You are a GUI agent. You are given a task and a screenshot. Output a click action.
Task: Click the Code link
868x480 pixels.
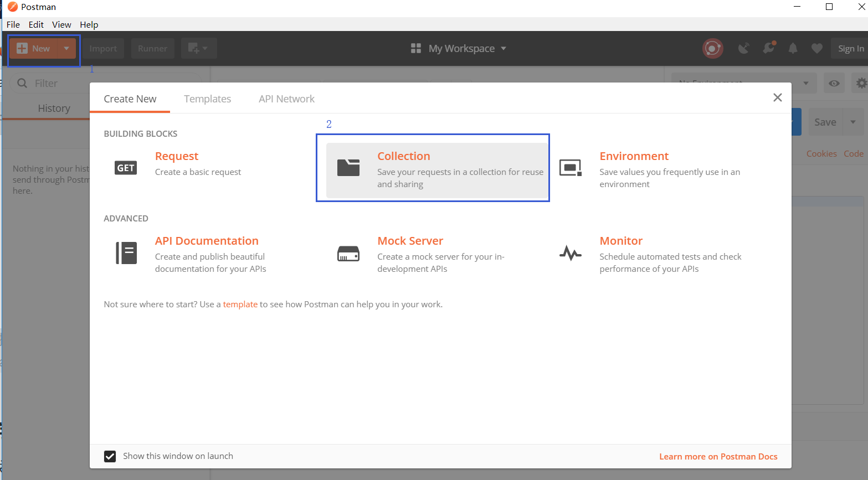pos(854,154)
